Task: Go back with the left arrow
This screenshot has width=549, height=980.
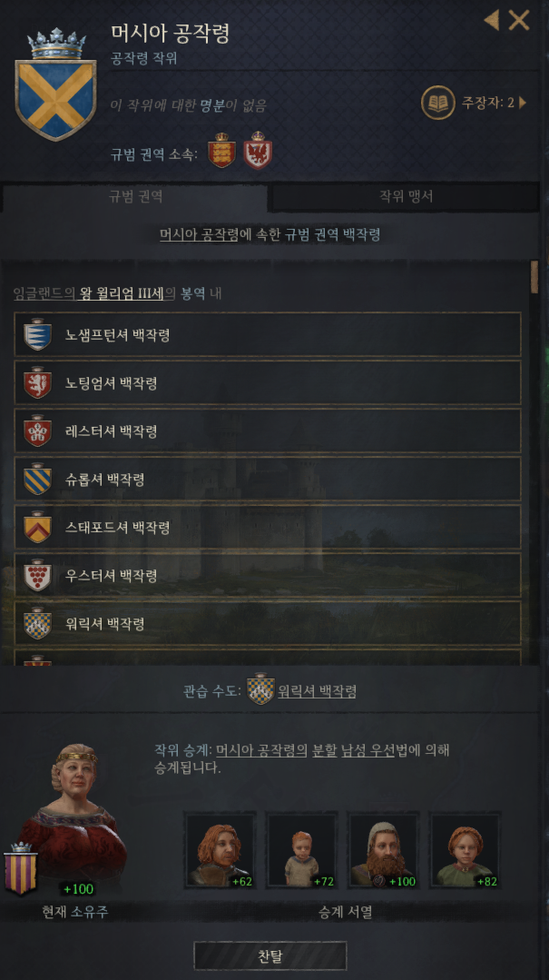Action: point(492,20)
